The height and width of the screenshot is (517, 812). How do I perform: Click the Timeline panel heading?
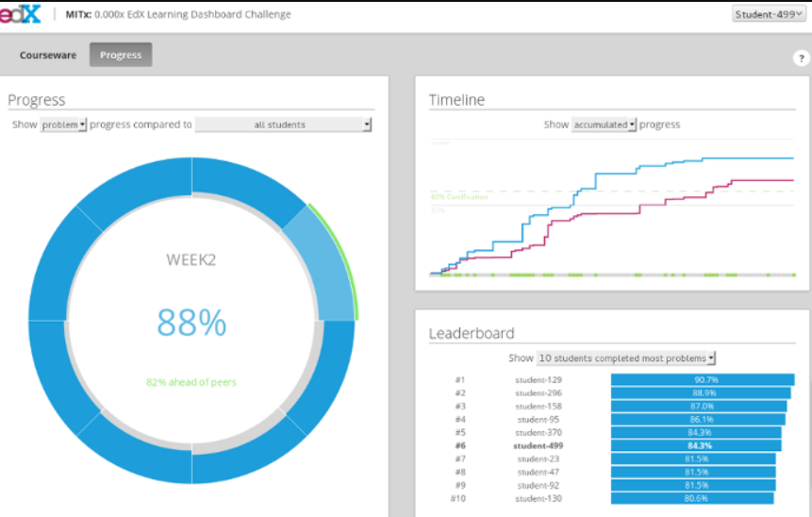coord(456,99)
